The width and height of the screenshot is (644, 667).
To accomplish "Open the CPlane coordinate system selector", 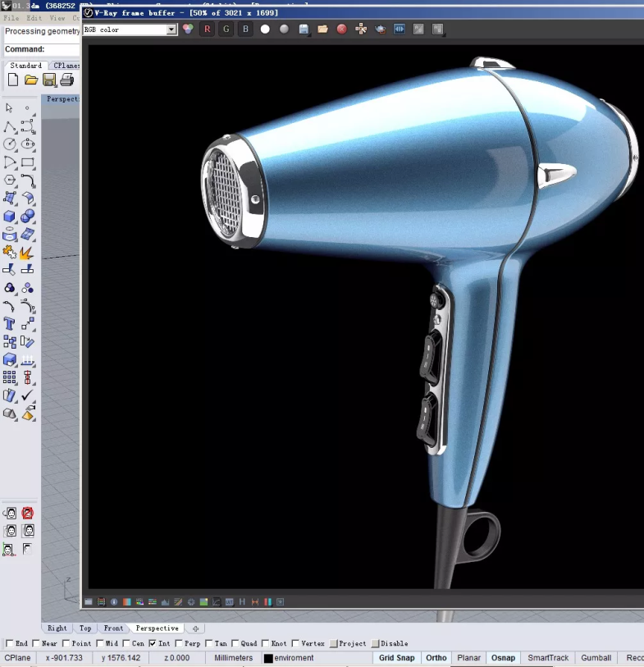I will coord(18,658).
